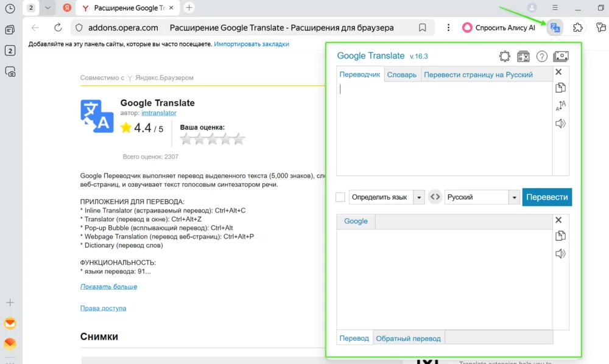Switch to the Обратный перевод tab

click(409, 338)
